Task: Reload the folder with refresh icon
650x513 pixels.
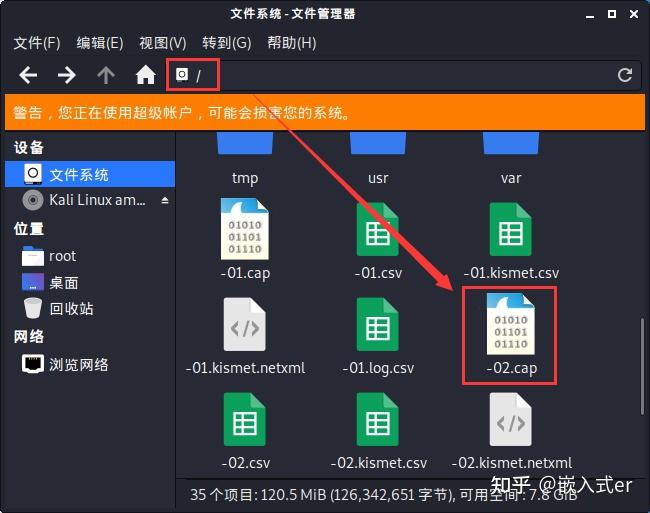Action: pos(625,75)
